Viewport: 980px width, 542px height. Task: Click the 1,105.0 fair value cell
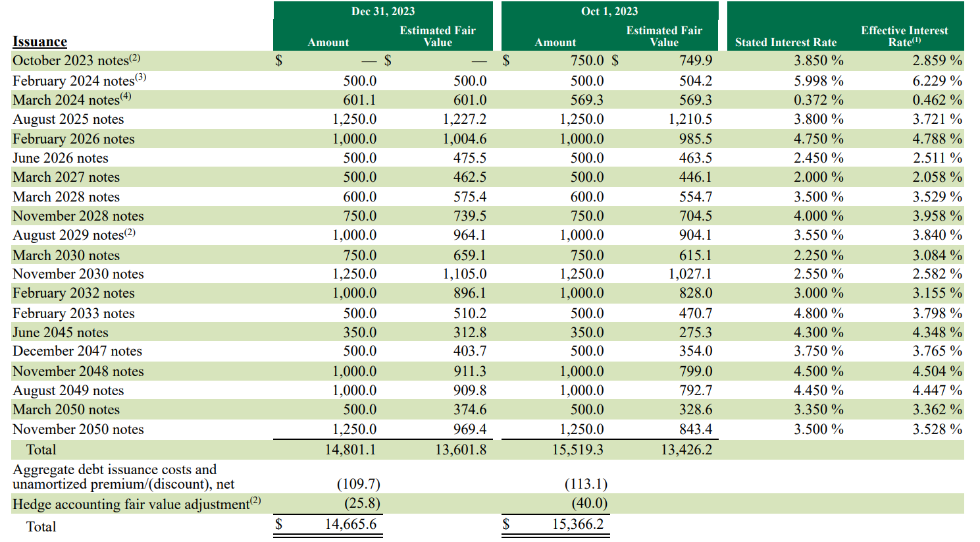[x=465, y=274]
